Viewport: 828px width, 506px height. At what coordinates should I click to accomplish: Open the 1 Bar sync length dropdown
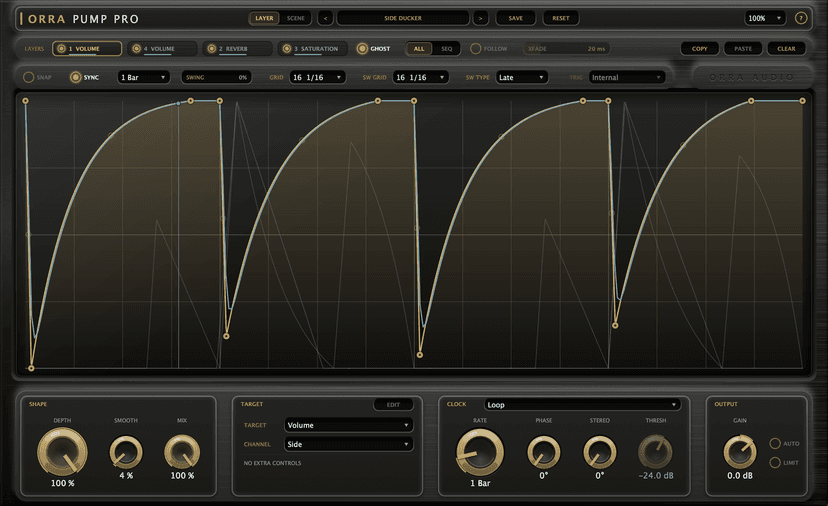pos(143,77)
